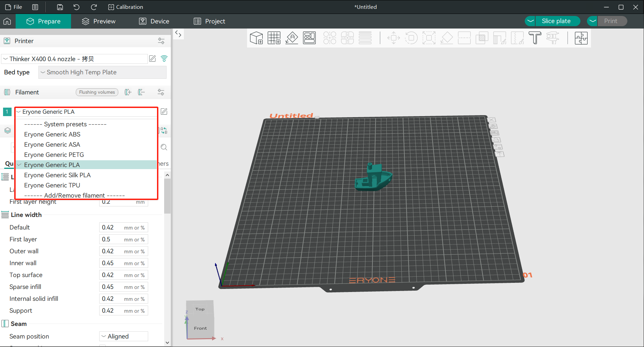Click the First layer line width field

[124, 239]
